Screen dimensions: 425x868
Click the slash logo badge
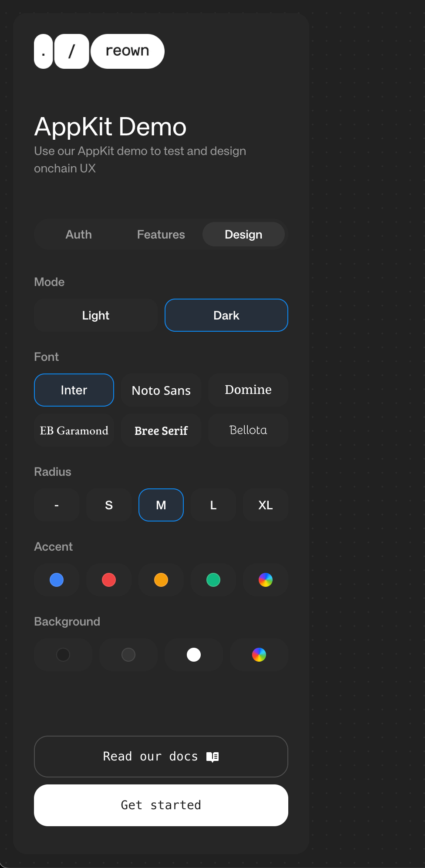pos(72,51)
